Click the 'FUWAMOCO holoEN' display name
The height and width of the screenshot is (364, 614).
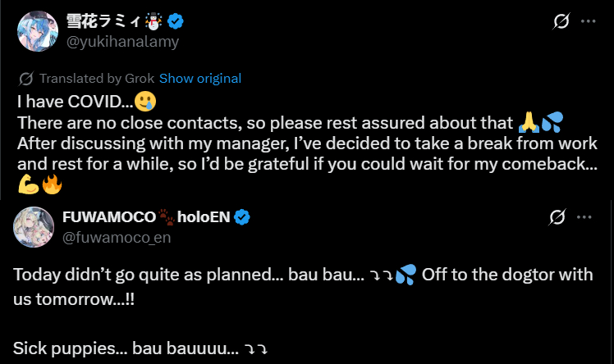110,217
